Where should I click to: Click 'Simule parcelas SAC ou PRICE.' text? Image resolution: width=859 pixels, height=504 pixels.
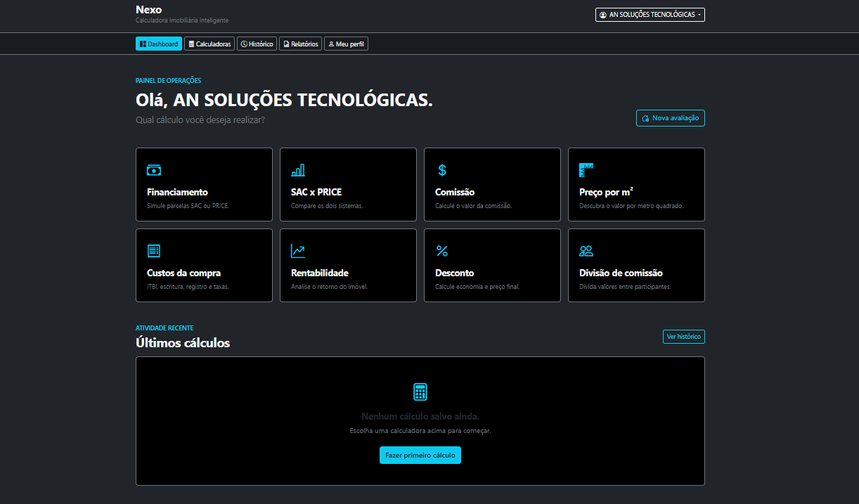pos(188,206)
